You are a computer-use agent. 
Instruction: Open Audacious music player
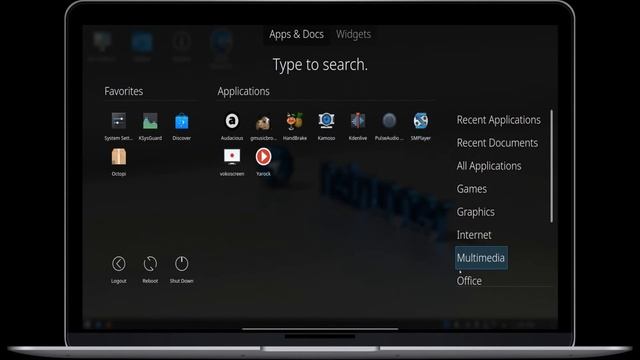(232, 126)
